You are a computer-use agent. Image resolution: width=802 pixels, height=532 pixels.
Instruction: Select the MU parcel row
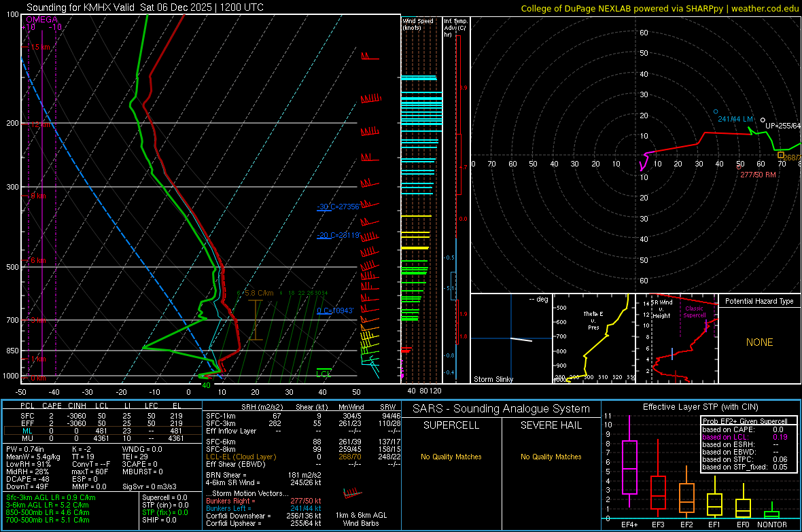(x=103, y=438)
